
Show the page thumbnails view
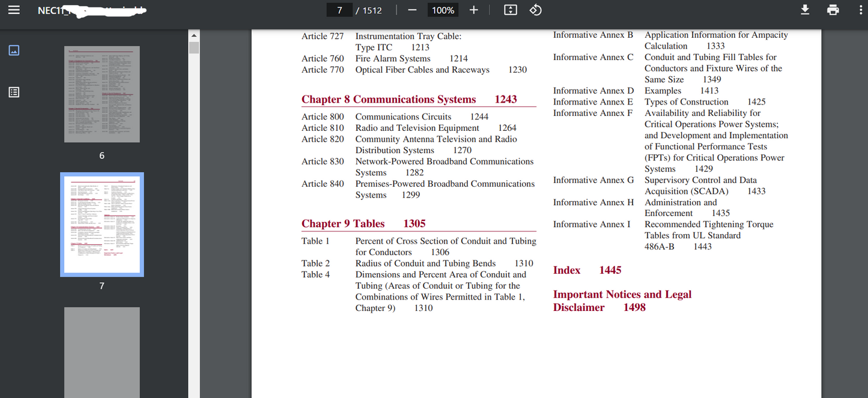14,50
